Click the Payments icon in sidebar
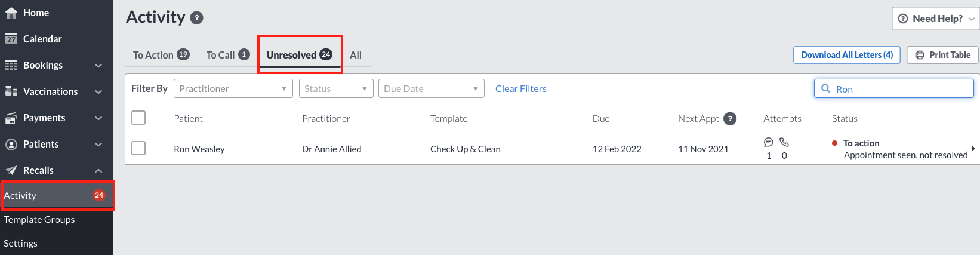 11,118
